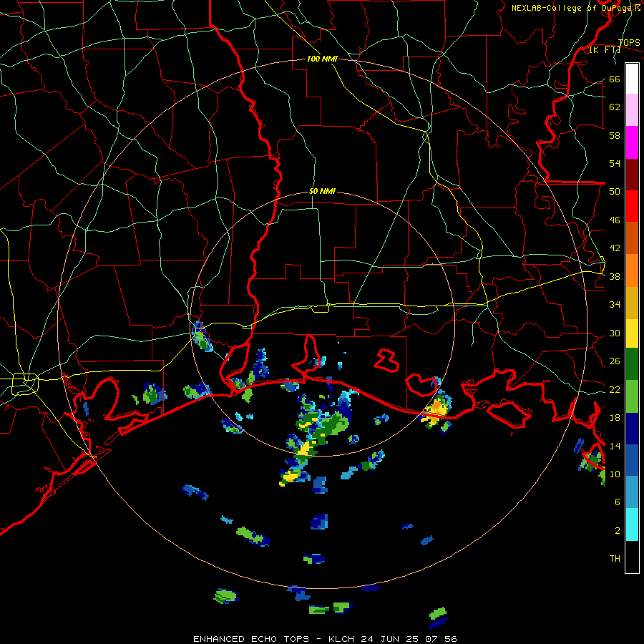Click the 100 NMI range ring label

coord(322,59)
